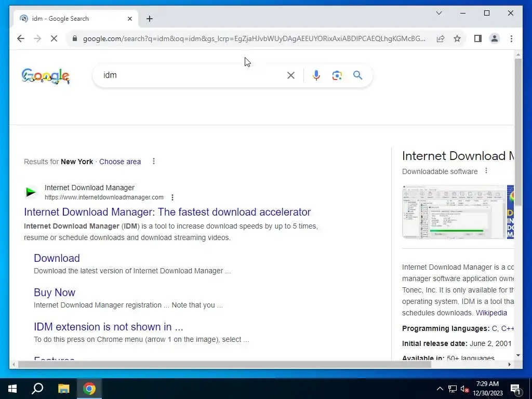Viewport: 532px width, 399px height.
Task: Open the Choose area link
Action: coord(120,162)
